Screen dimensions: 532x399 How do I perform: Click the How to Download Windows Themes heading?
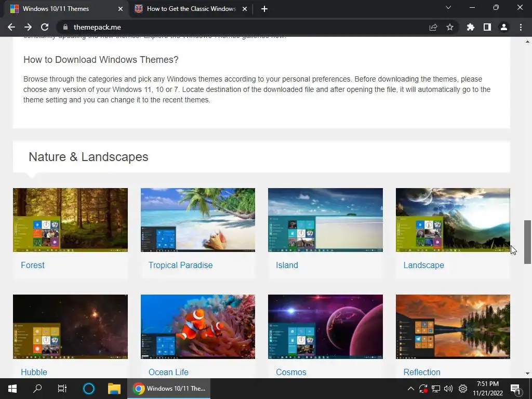[x=101, y=59]
